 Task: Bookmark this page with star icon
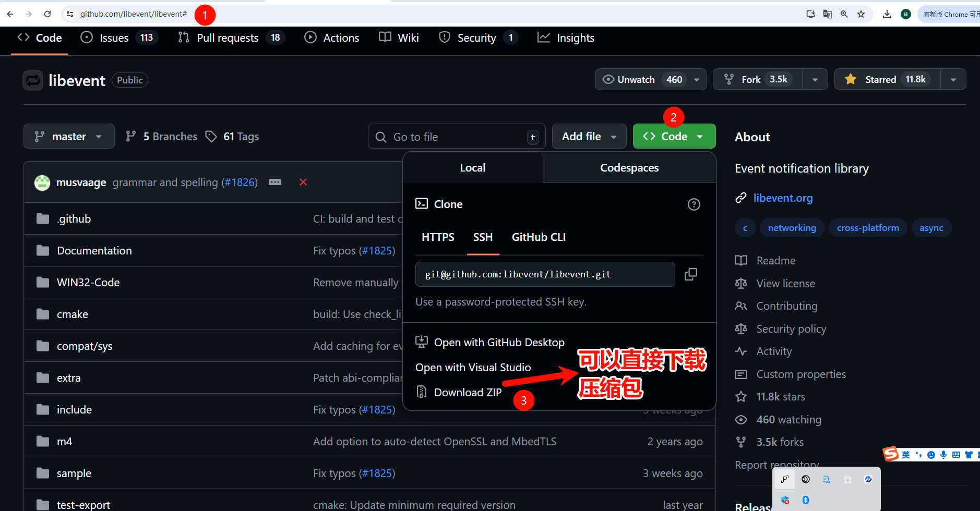[861, 14]
